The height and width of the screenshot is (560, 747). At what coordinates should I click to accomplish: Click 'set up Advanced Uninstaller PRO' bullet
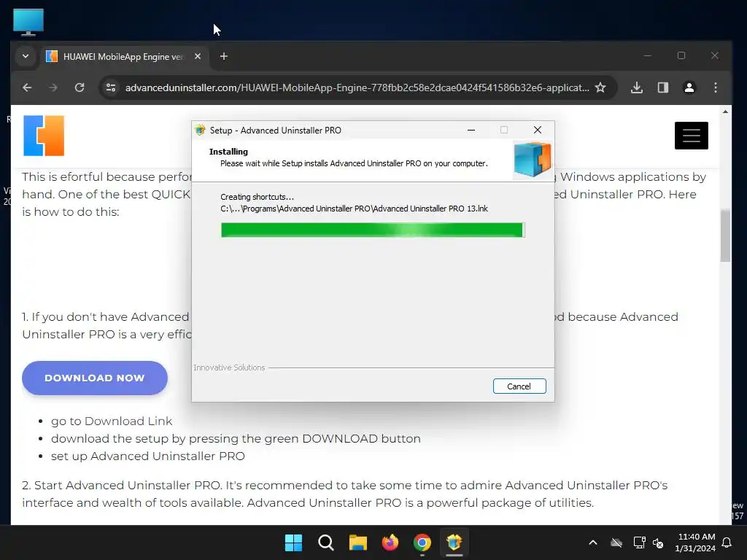pos(147,456)
